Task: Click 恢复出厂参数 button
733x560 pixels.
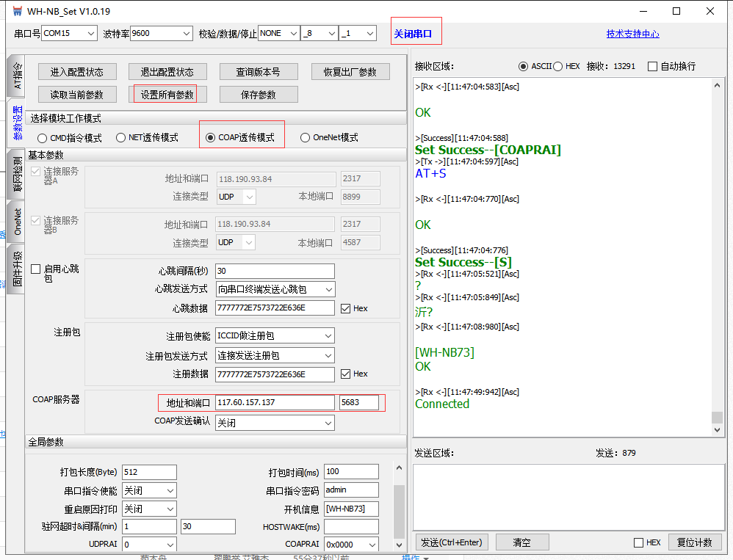Action: 350,72
